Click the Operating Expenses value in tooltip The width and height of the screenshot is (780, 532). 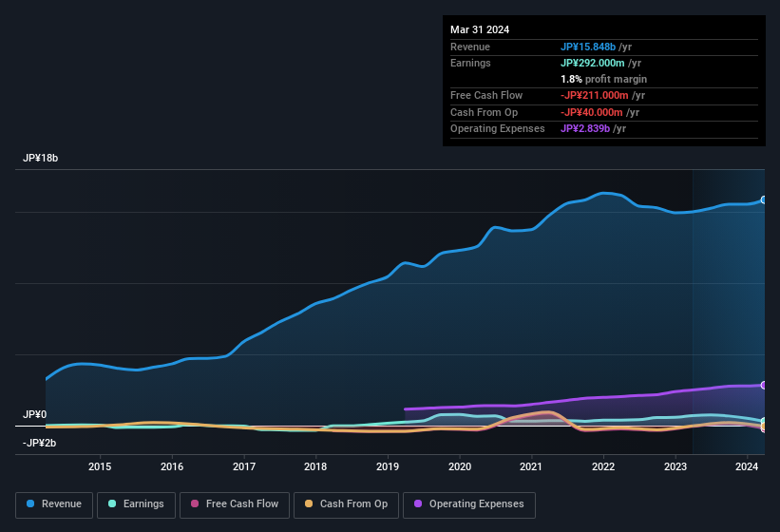[585, 128]
